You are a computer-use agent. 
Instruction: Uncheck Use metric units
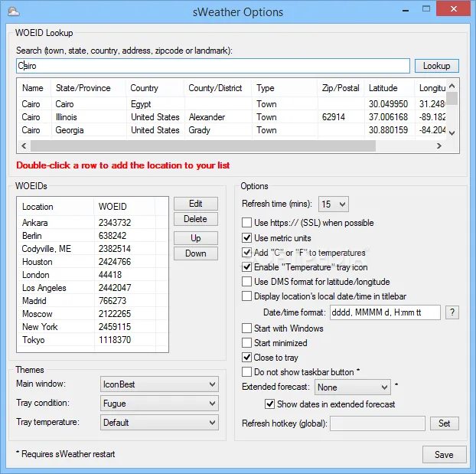[246, 237]
